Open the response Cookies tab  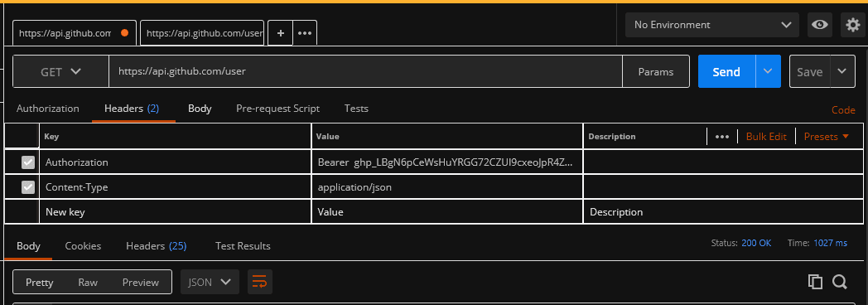(83, 246)
